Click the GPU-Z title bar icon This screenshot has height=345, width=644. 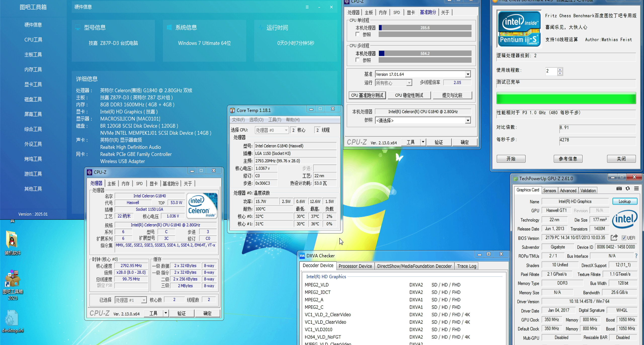click(x=515, y=179)
